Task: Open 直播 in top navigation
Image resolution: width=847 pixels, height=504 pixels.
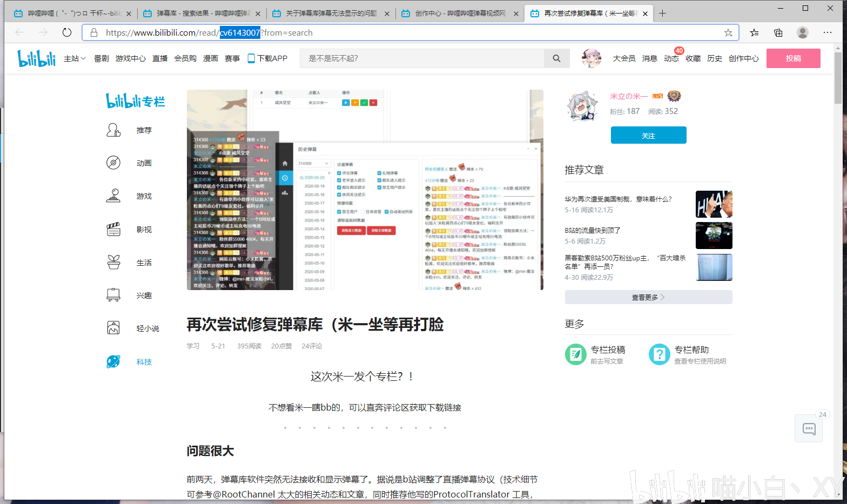Action: (160, 58)
